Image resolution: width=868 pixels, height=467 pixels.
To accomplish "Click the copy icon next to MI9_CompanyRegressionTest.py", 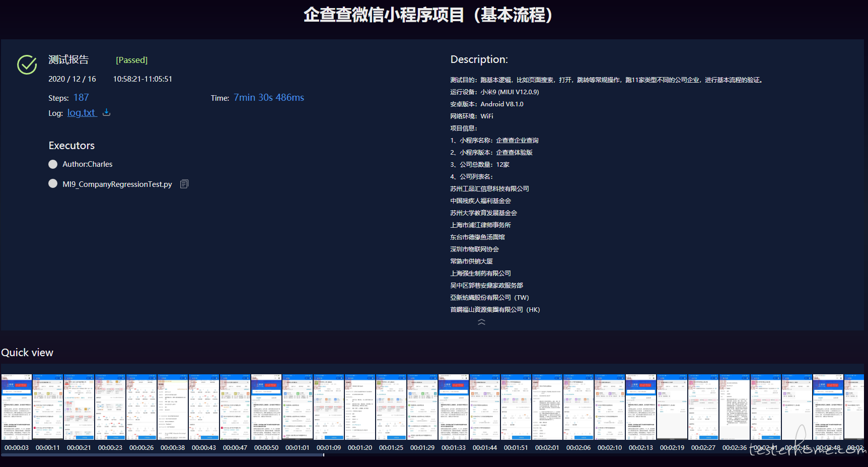I will point(184,184).
